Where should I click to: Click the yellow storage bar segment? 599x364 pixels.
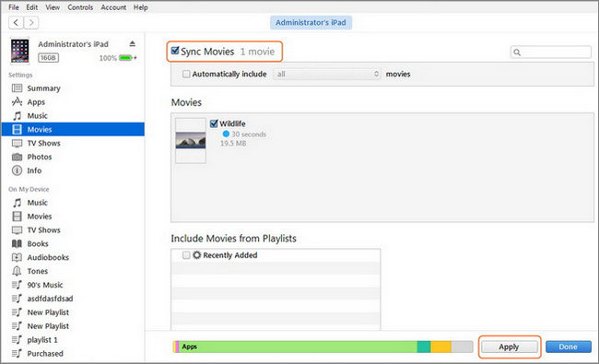(440, 346)
